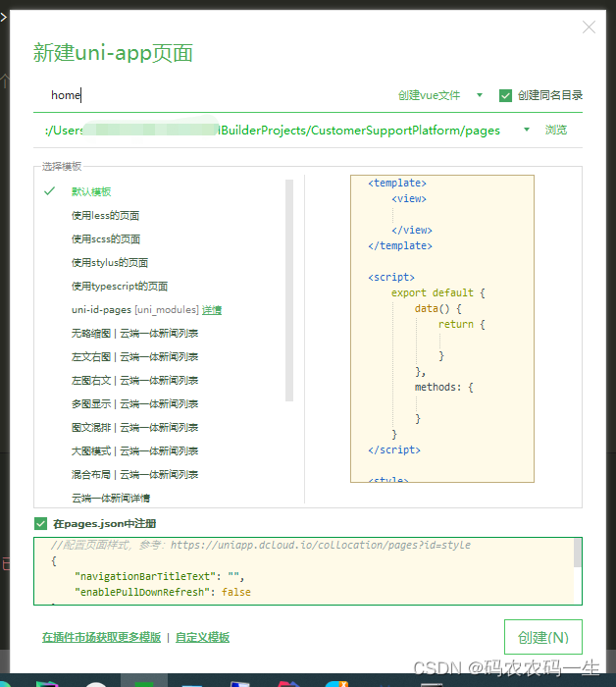Select 图文混排 | 云端一体新闻列表 template

point(134,428)
